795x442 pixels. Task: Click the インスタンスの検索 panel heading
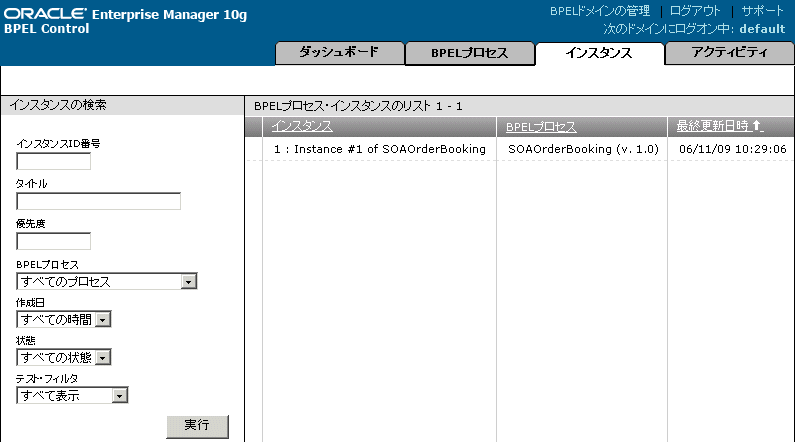pyautogui.click(x=58, y=105)
